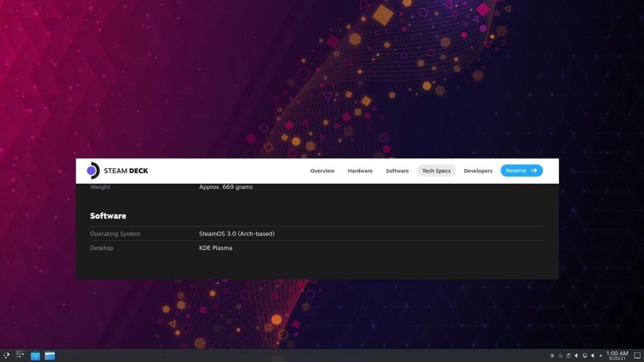Screen dimensions: 644x362
Task: Open the KDE application launcher
Action: [6, 356]
